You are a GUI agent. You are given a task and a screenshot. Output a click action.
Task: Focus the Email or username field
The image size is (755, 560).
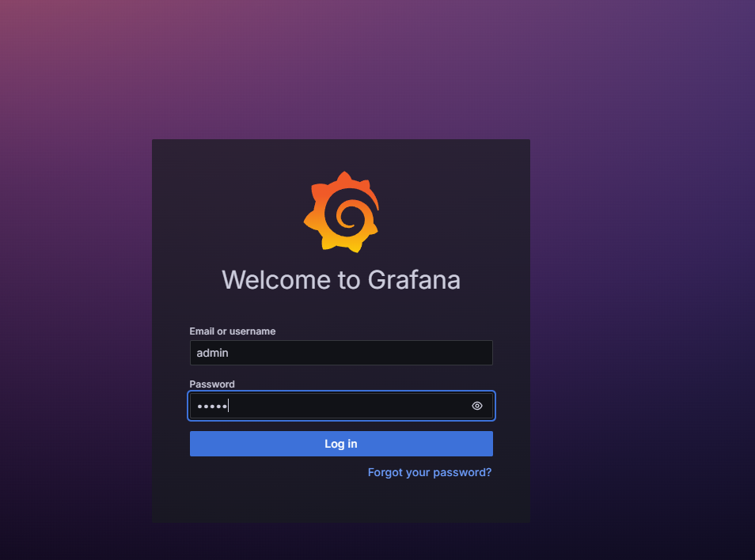[x=341, y=353]
